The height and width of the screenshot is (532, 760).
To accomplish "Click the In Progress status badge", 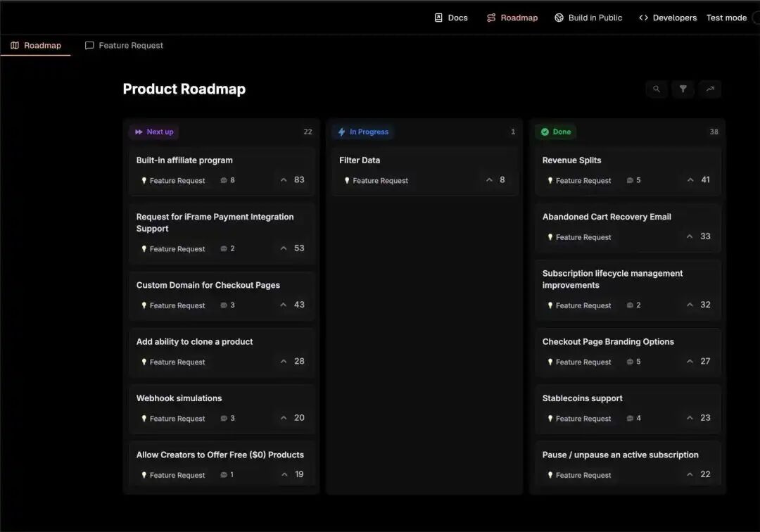I will pos(364,132).
